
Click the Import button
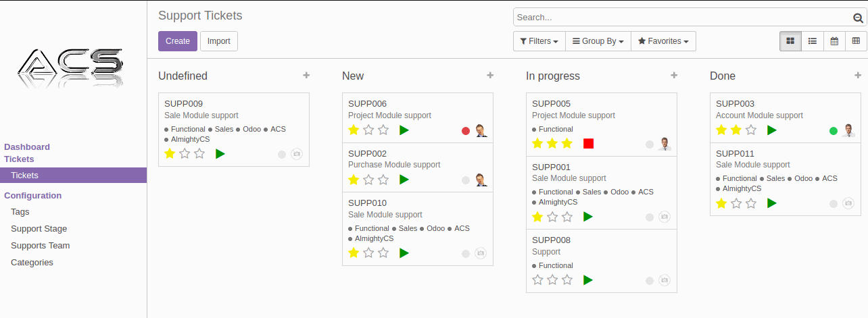pos(219,41)
